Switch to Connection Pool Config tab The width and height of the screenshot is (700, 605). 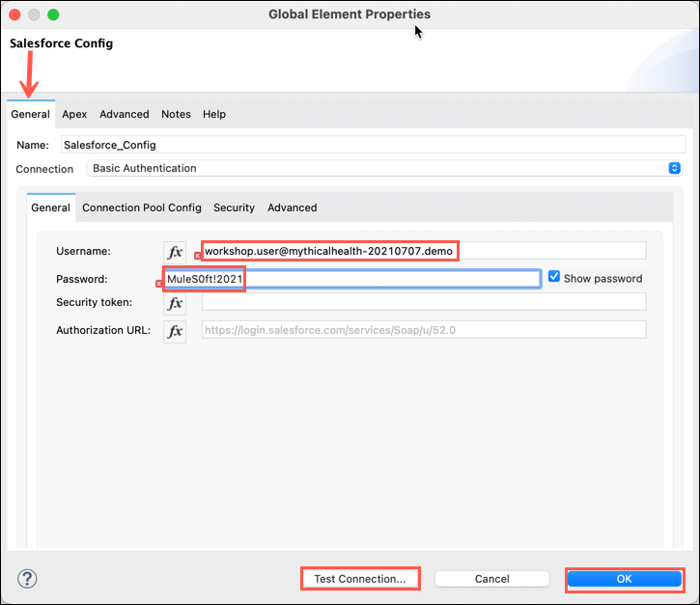(x=142, y=207)
